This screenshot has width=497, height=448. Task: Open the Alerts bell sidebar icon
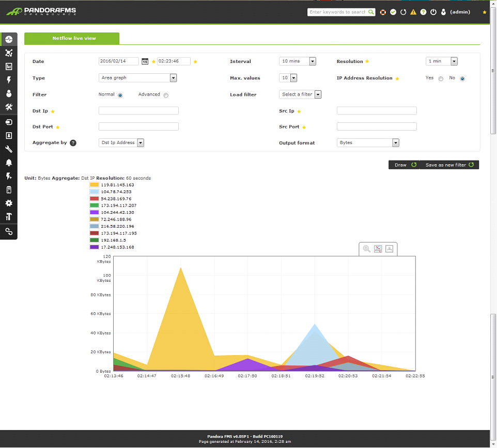(9, 163)
